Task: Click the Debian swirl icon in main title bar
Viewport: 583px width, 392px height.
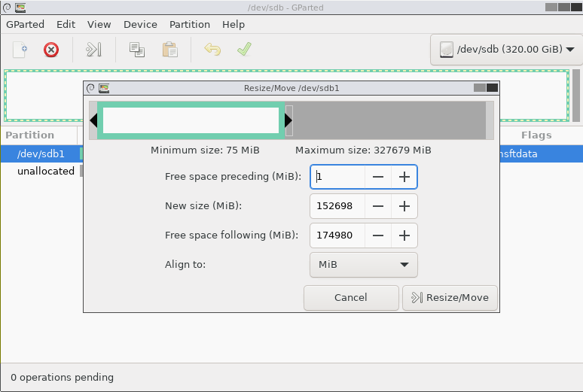Action: click(7, 8)
